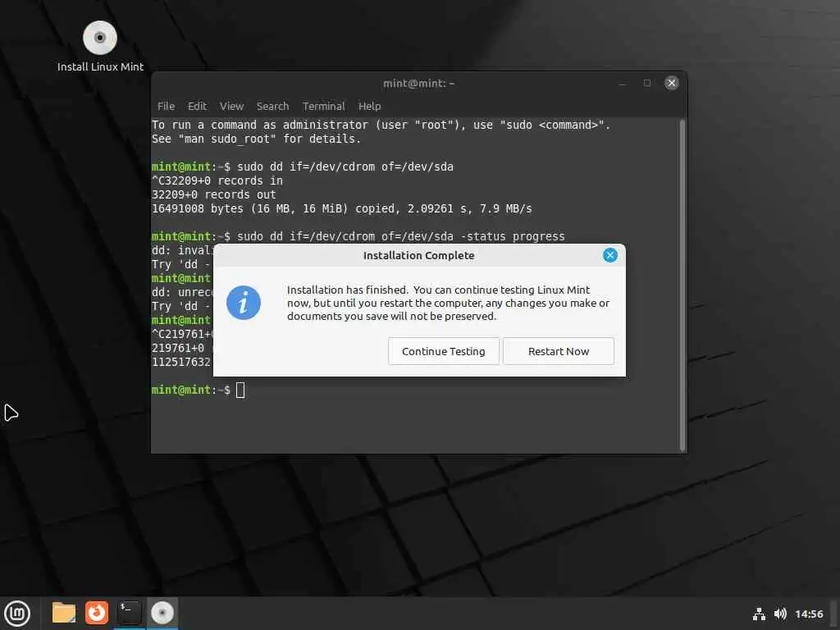Click the 'sudo dd ... -status progress' command line
The height and width of the screenshot is (630, 840).
[358, 236]
